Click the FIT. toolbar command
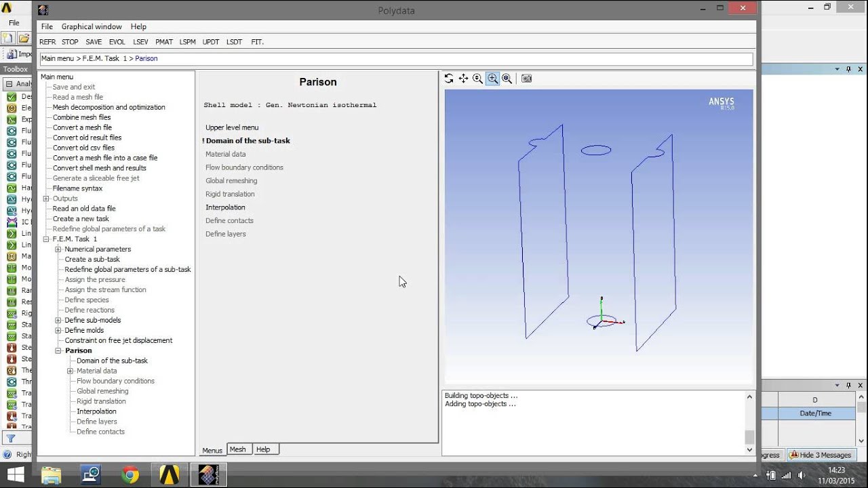Image resolution: width=868 pixels, height=488 pixels. click(257, 42)
